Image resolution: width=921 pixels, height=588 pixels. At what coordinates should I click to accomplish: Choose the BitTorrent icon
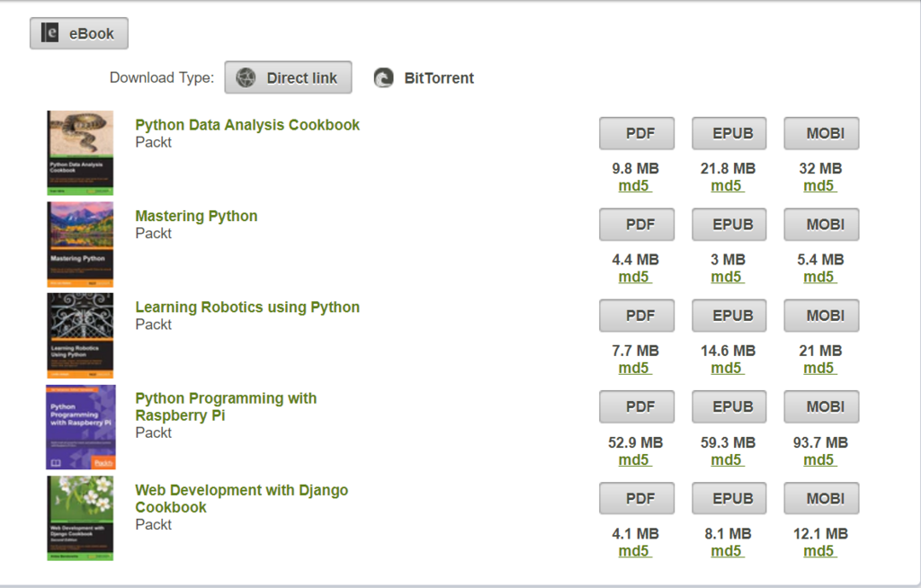pyautogui.click(x=384, y=78)
